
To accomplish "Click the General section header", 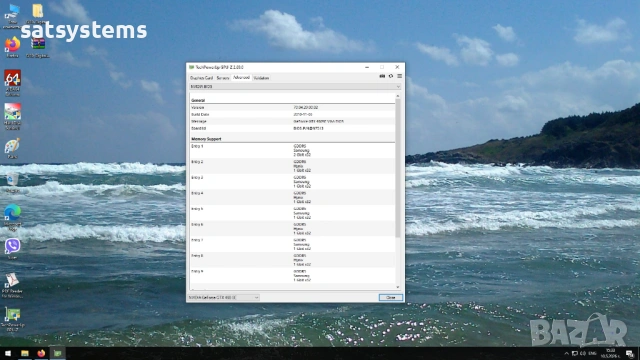I will click(198, 100).
